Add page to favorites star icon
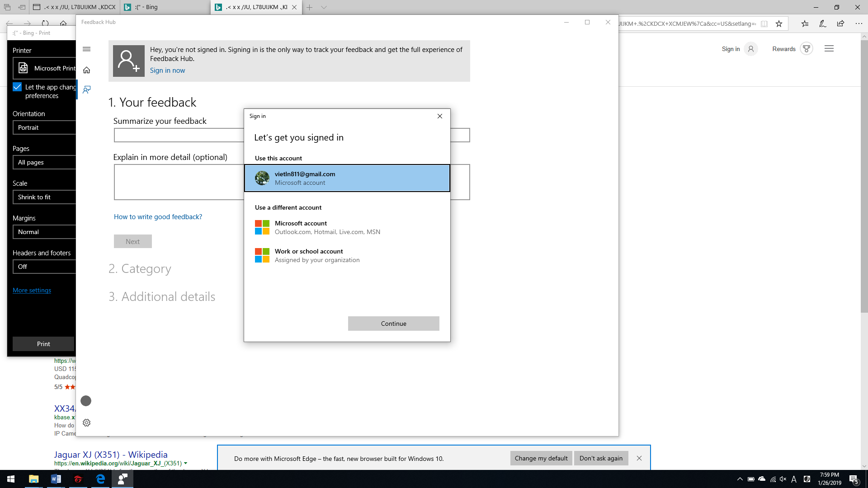This screenshot has height=488, width=868. (778, 24)
